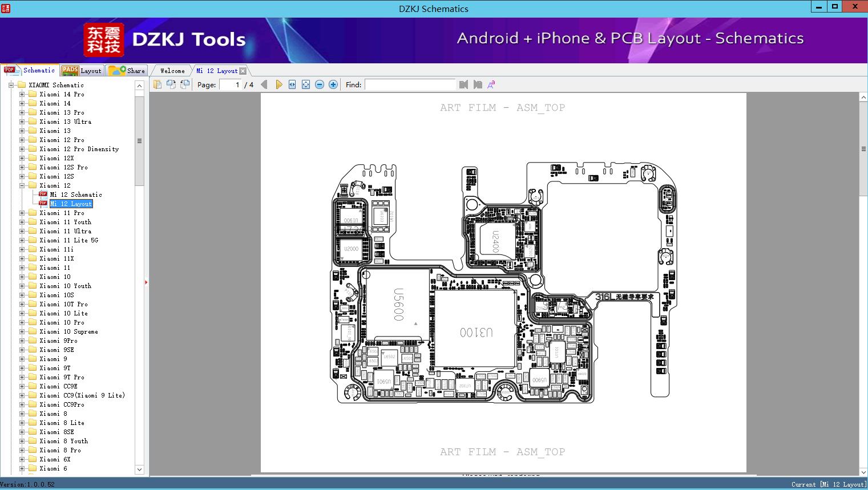The image size is (868, 490).
Task: Click the red sidebar collapse arrow
Action: (x=146, y=282)
